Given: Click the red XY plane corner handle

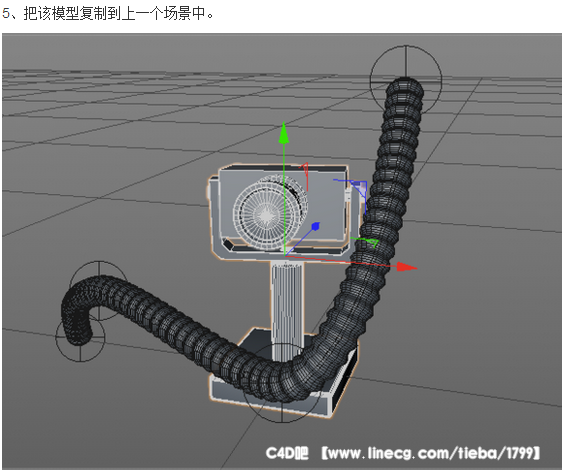Looking at the screenshot, I should (x=304, y=176).
